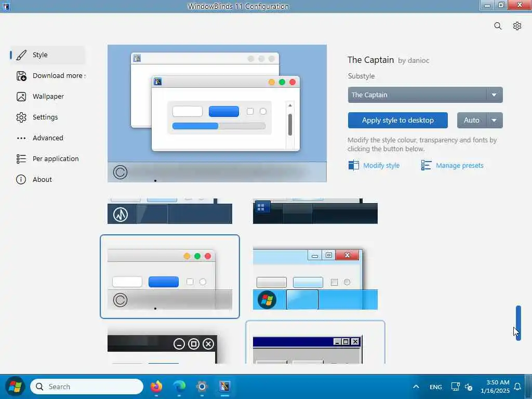Open the Settings sidebar section

[x=47, y=117]
